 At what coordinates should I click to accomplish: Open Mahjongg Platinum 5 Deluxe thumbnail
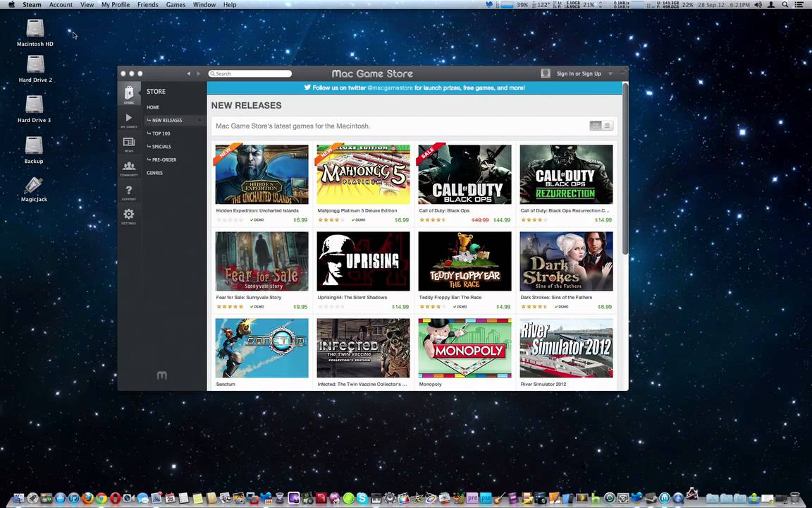(363, 174)
